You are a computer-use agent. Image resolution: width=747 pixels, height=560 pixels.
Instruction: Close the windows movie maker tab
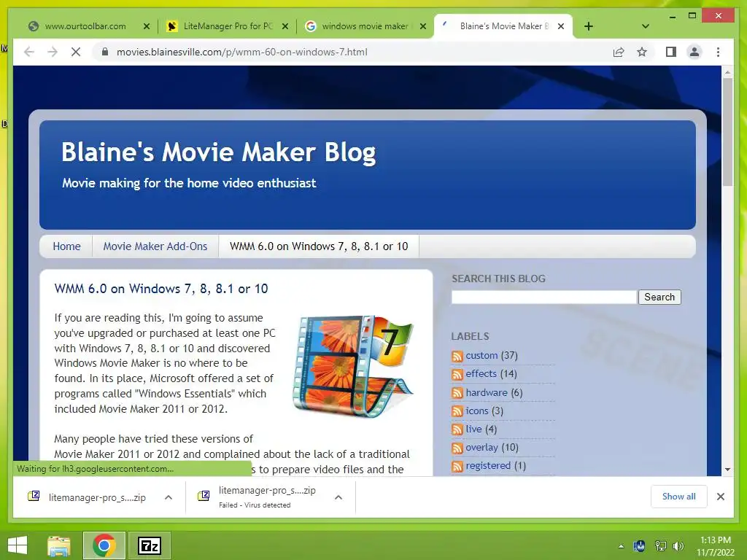tap(423, 26)
